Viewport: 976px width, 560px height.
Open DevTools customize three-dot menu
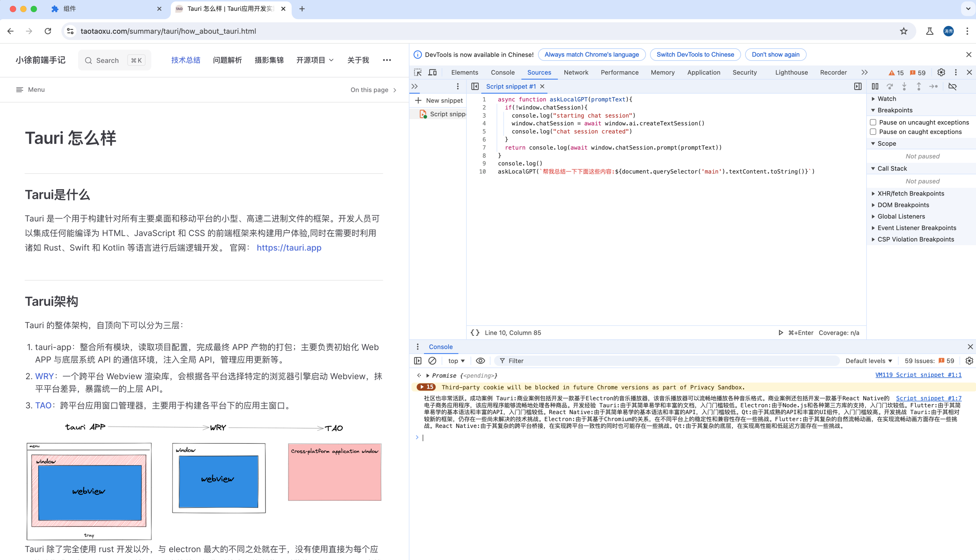coord(956,72)
